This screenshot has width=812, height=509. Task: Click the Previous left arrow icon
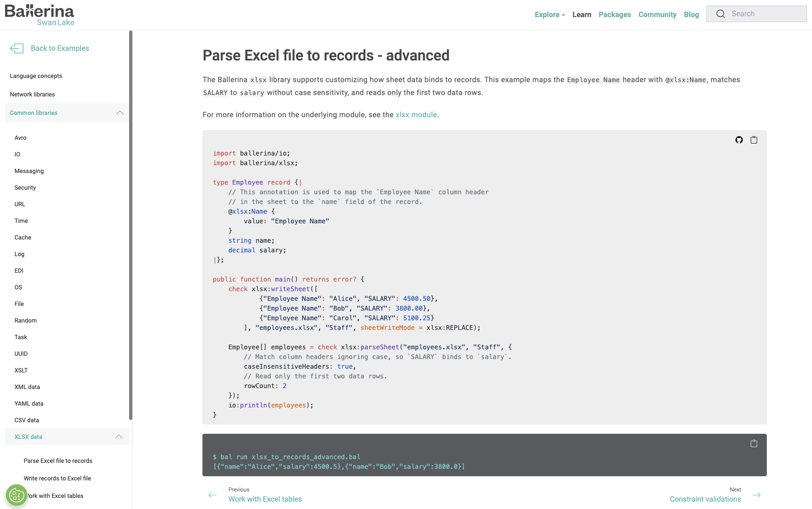pos(213,495)
